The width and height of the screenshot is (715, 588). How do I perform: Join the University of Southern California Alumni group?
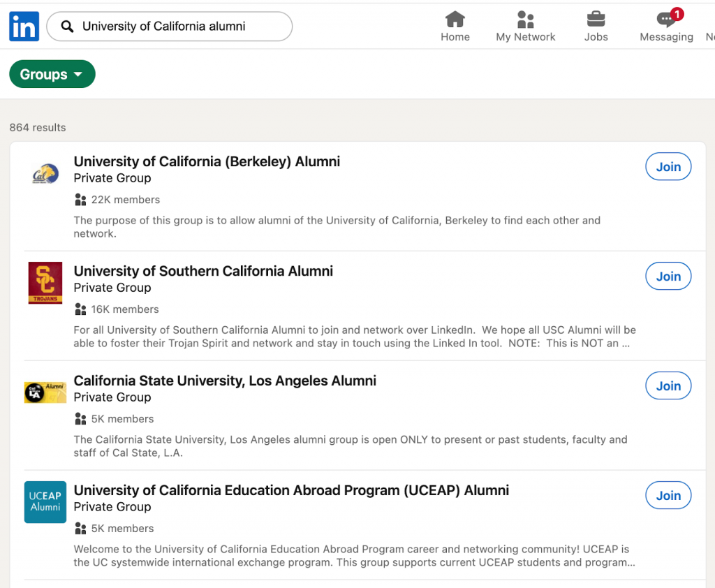(668, 276)
